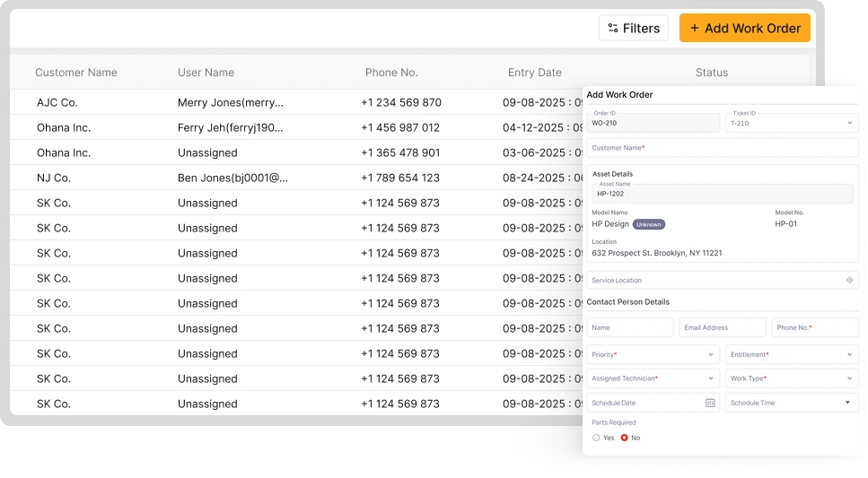Open the Entitlement dropdown

(849, 354)
